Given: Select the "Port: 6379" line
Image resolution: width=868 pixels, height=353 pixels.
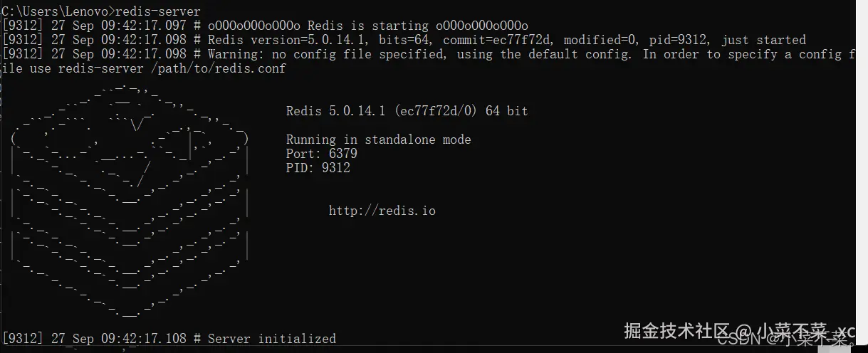Looking at the screenshot, I should click(322, 154).
